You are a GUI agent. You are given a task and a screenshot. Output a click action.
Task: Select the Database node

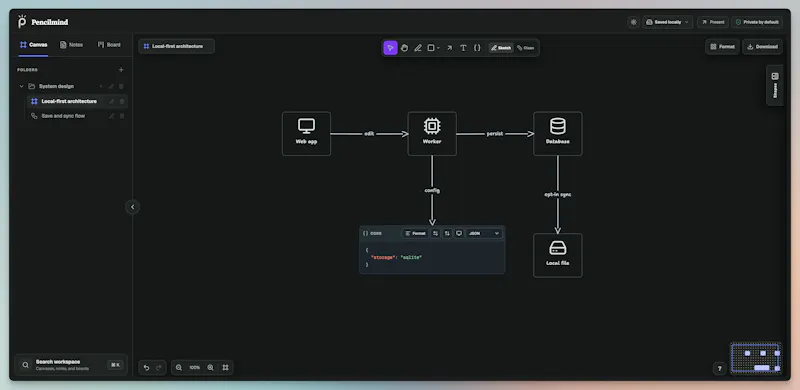click(558, 134)
